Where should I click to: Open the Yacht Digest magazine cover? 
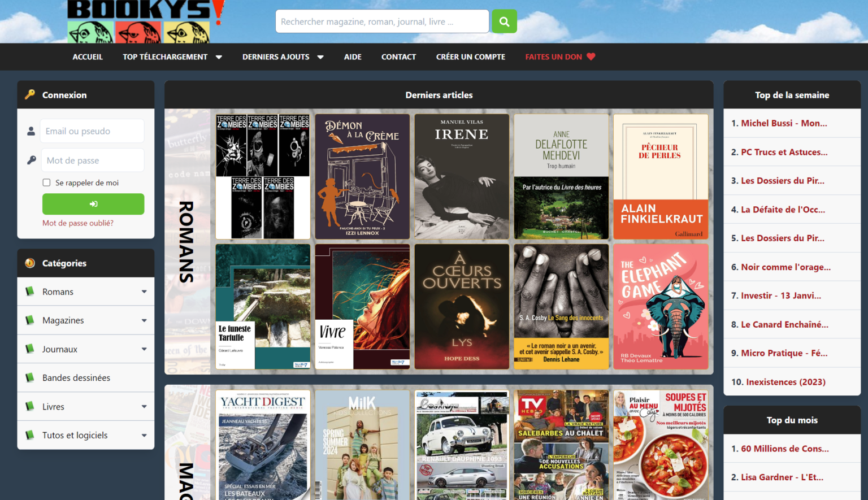pos(263,445)
